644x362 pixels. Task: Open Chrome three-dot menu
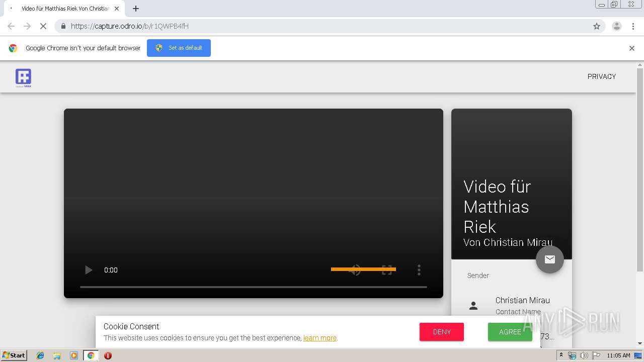(x=633, y=26)
